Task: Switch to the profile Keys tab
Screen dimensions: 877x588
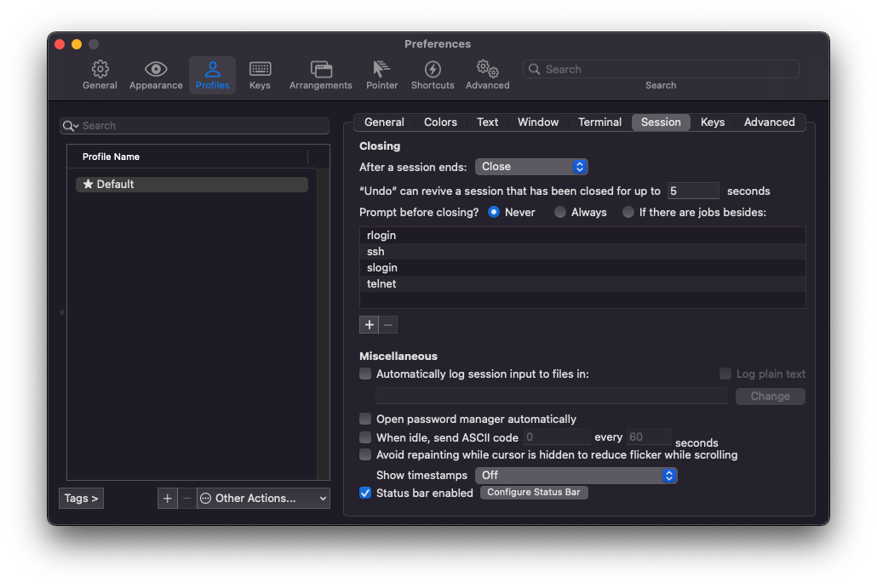Action: pos(713,123)
